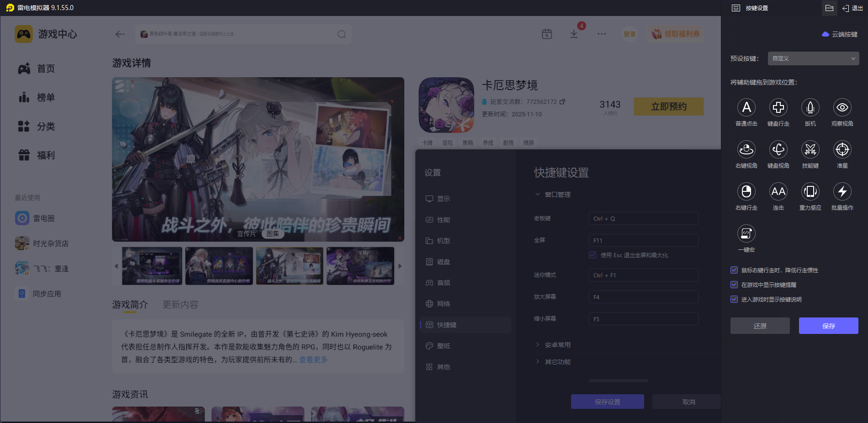Open 磁盘 settings tab
This screenshot has height=423, width=868.
click(x=465, y=262)
